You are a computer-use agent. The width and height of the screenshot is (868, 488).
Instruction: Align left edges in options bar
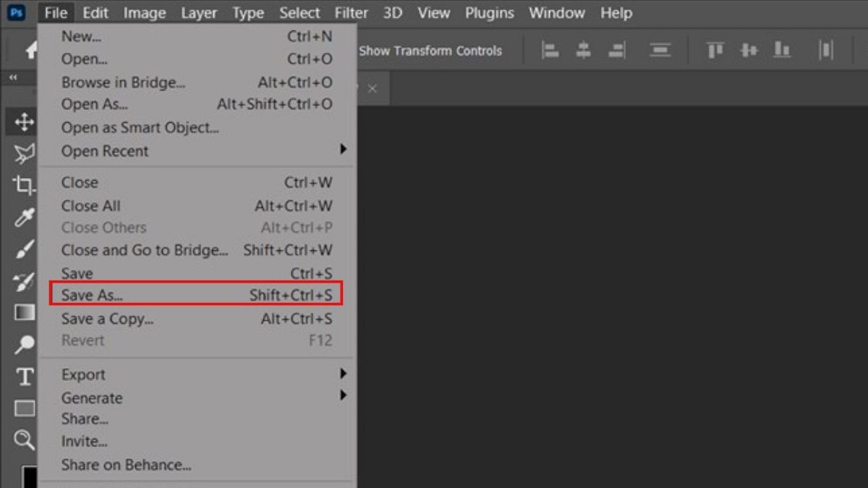551,50
